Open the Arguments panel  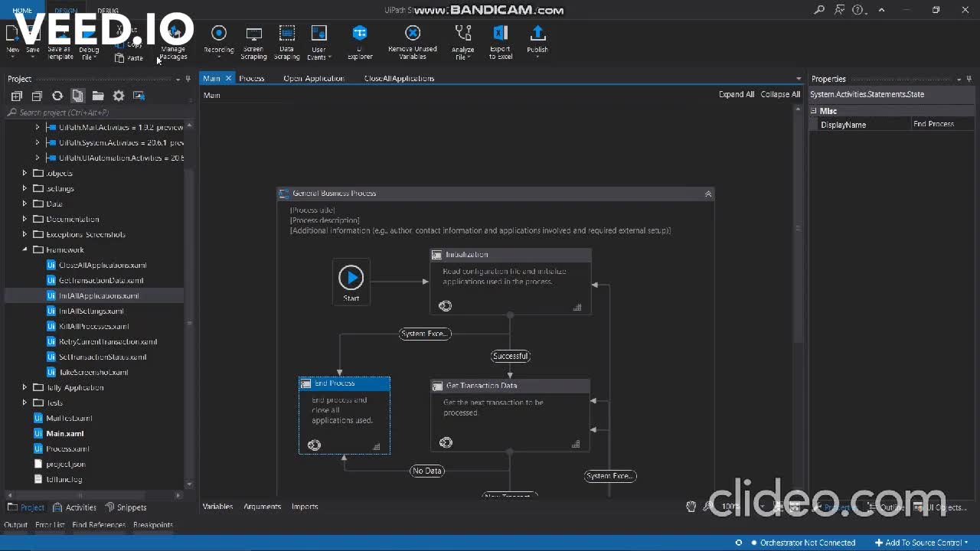[x=262, y=507]
